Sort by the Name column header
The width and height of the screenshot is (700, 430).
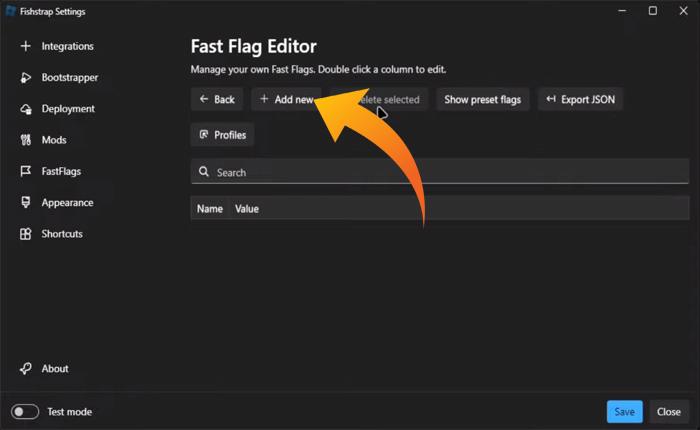click(210, 209)
